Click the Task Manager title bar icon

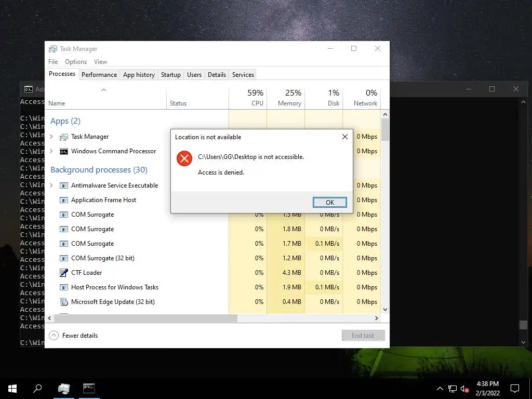point(53,49)
